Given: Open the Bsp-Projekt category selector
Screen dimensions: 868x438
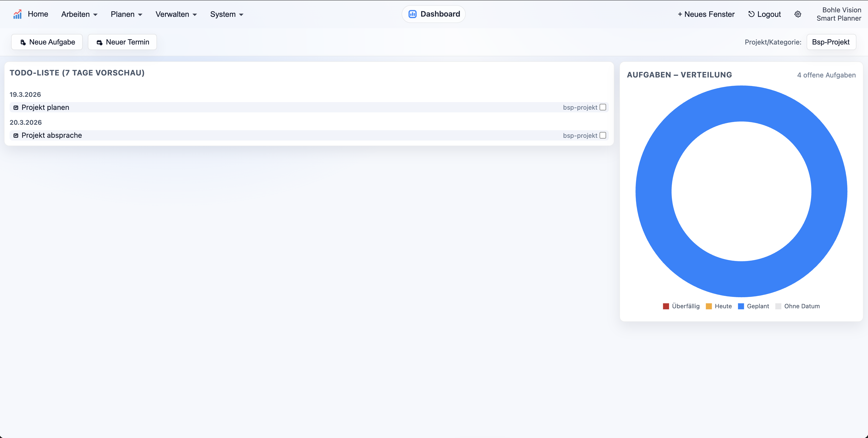Looking at the screenshot, I should click(x=831, y=42).
